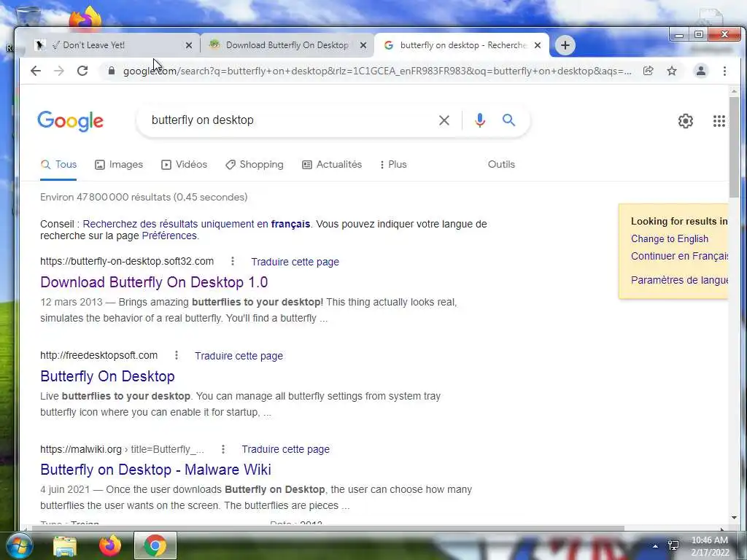Open a new tab with plus button
Viewport: 747px width, 560px height.
tap(565, 45)
